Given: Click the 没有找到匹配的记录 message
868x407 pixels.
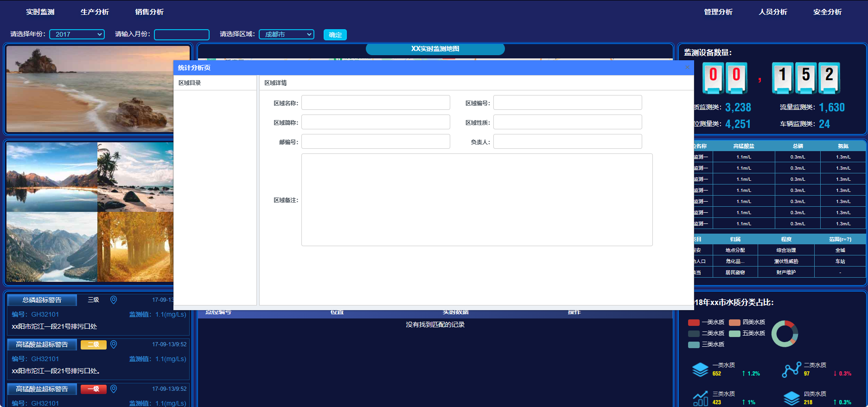Looking at the screenshot, I should tap(435, 324).
